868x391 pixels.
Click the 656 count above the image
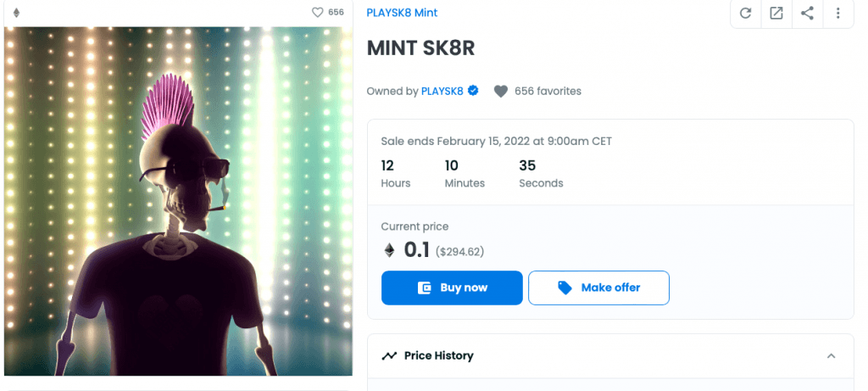pos(337,13)
